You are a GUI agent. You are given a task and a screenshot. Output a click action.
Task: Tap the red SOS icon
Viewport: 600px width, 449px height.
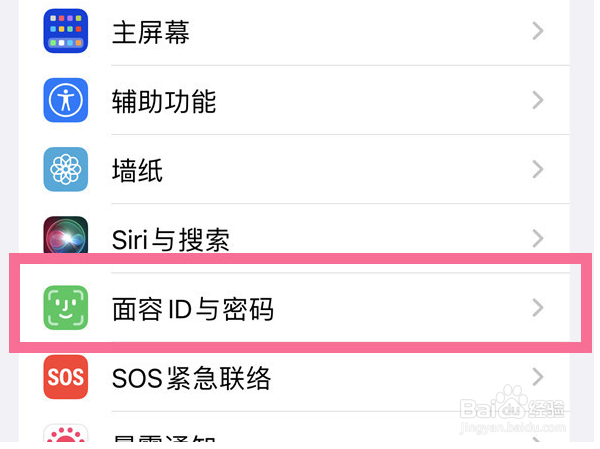tap(66, 377)
